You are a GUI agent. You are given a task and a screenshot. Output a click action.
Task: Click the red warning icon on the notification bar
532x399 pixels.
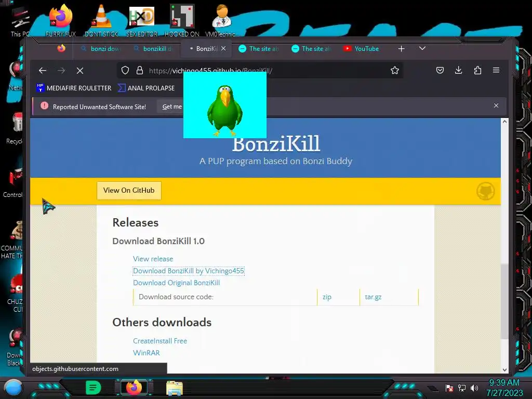click(44, 106)
